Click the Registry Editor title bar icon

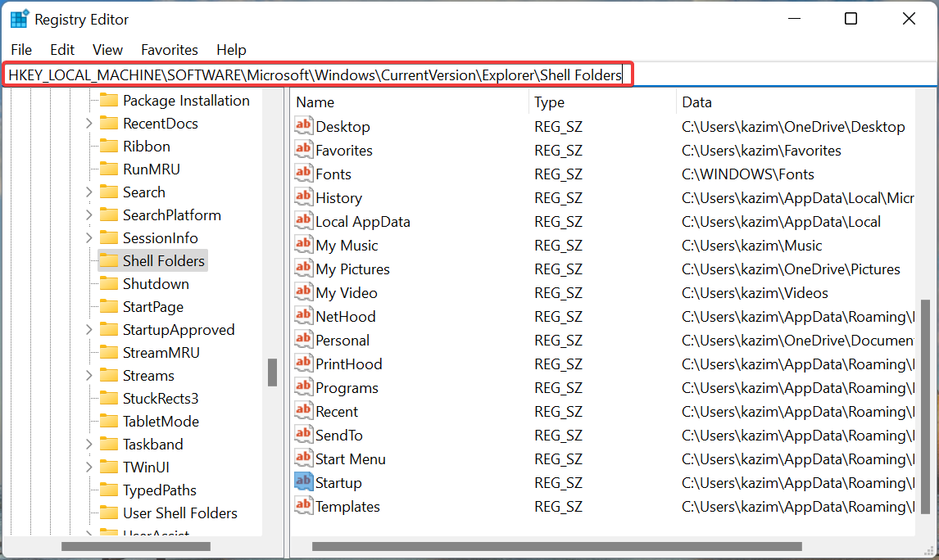19,19
